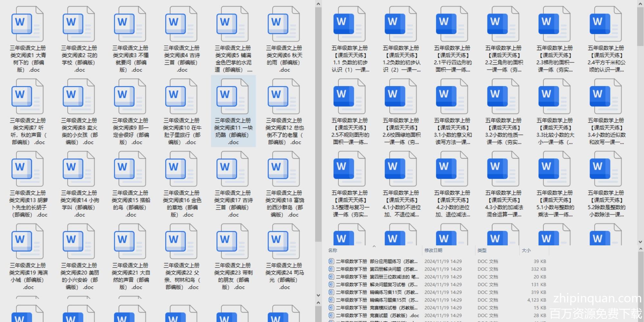Click the 类文阅读14 小狗学叫 document icon

pos(79,169)
